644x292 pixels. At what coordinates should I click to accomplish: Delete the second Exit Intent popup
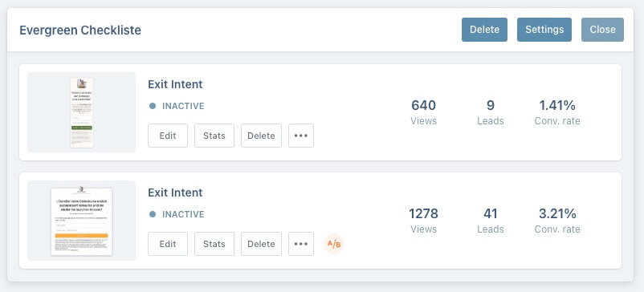coord(261,244)
